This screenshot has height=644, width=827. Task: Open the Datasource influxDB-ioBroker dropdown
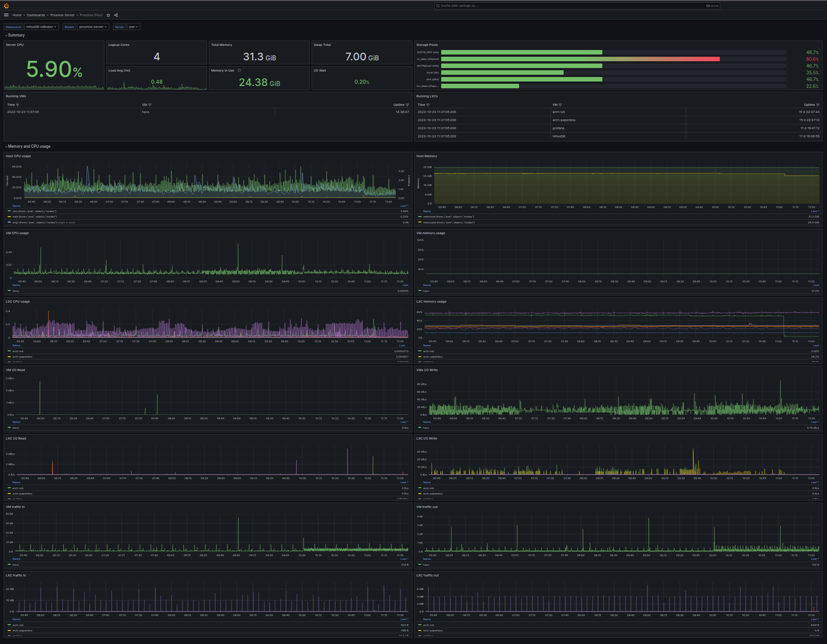[41, 27]
